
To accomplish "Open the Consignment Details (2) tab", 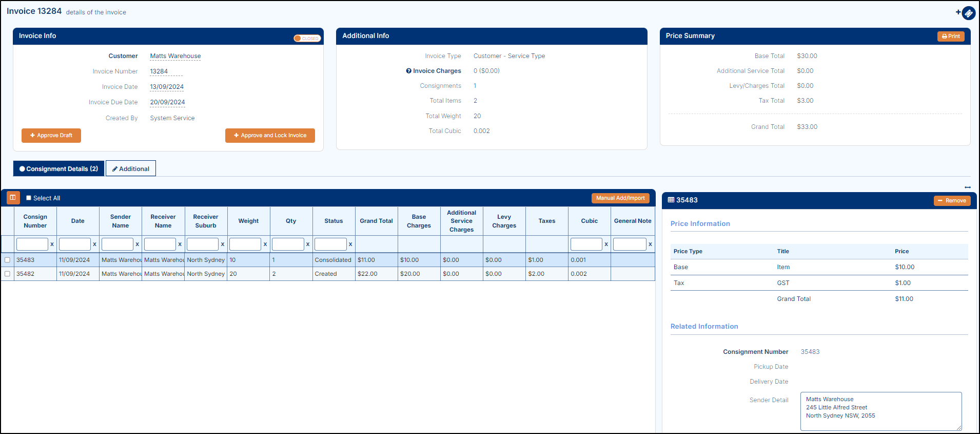I will pyautogui.click(x=58, y=168).
